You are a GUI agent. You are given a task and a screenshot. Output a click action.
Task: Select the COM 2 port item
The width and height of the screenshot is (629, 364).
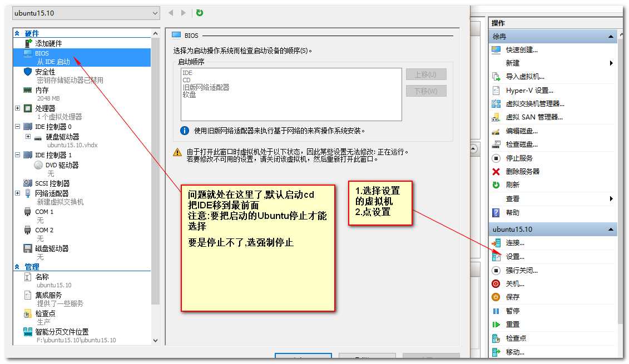44,230
